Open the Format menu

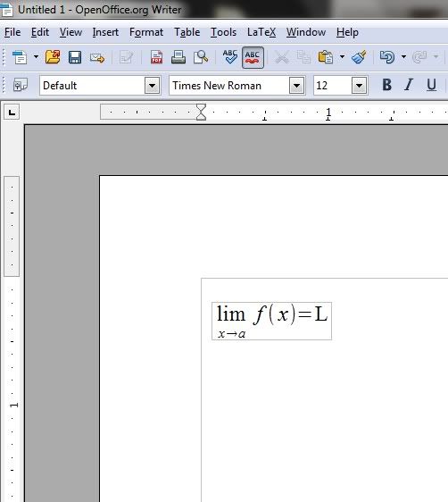[146, 32]
